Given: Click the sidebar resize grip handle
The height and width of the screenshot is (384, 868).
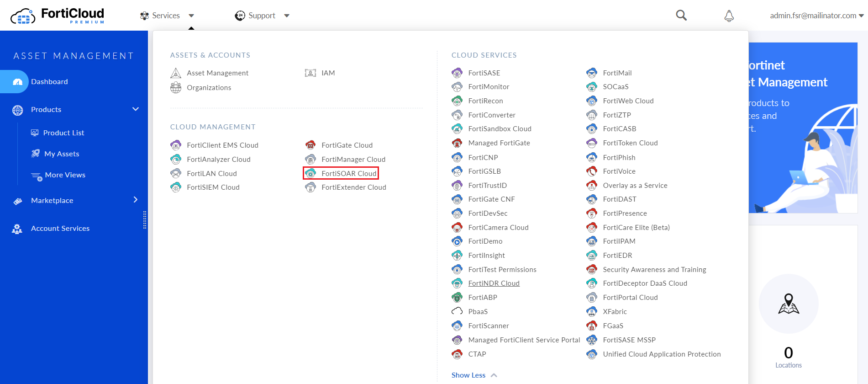Looking at the screenshot, I should (x=145, y=220).
